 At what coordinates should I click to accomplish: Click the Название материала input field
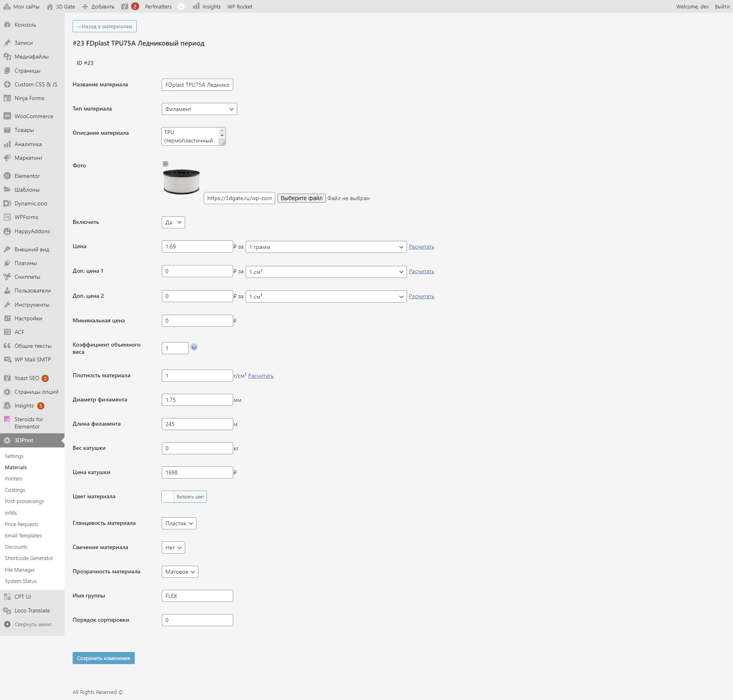point(197,85)
